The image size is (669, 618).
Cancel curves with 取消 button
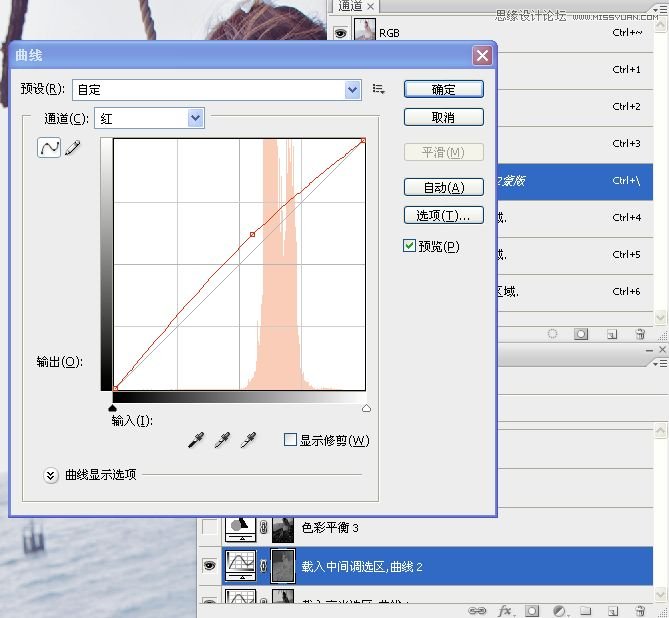click(x=444, y=117)
